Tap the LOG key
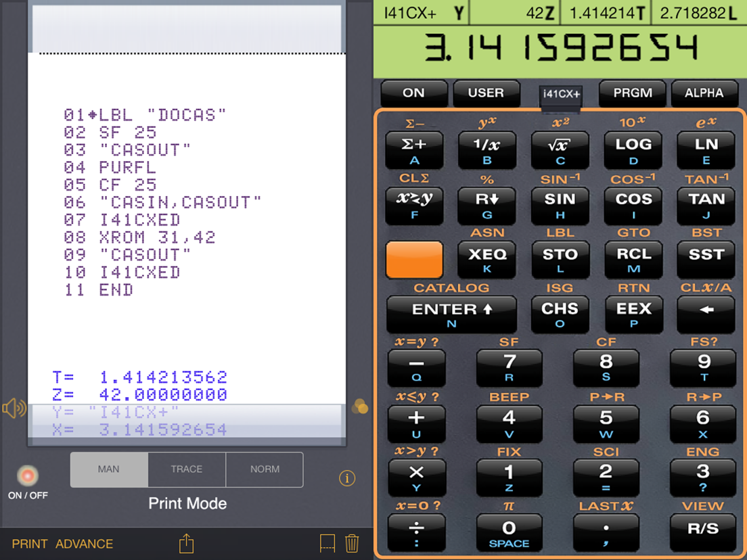 pos(633,150)
